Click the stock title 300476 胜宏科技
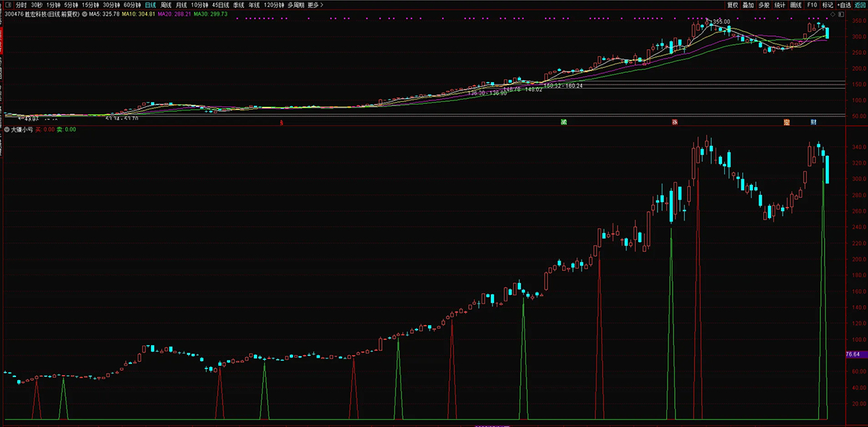The image size is (868, 427). click(42, 14)
